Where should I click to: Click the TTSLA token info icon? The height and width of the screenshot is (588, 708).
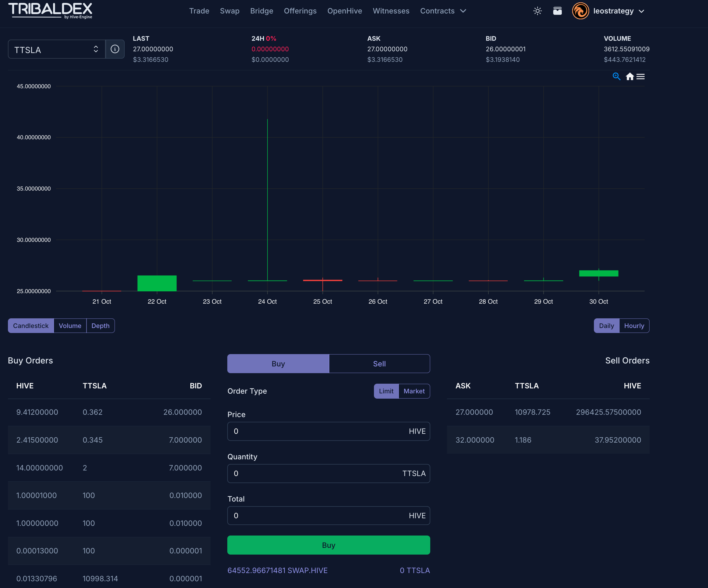click(115, 49)
